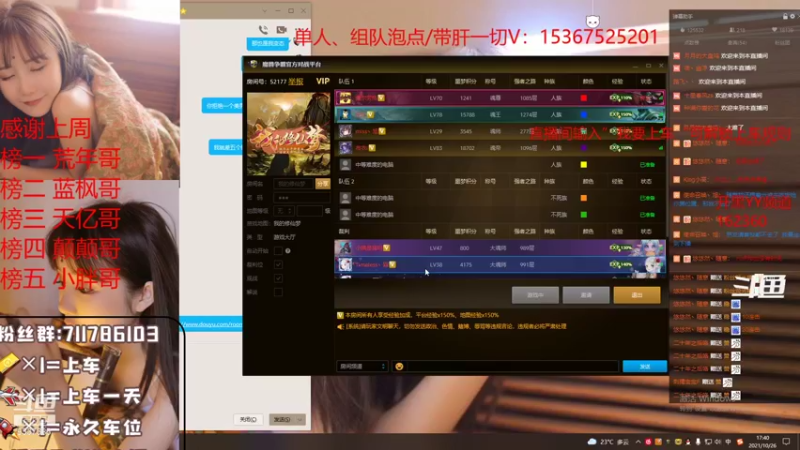
Task: Start a voice call in chat window
Action: 263,30
